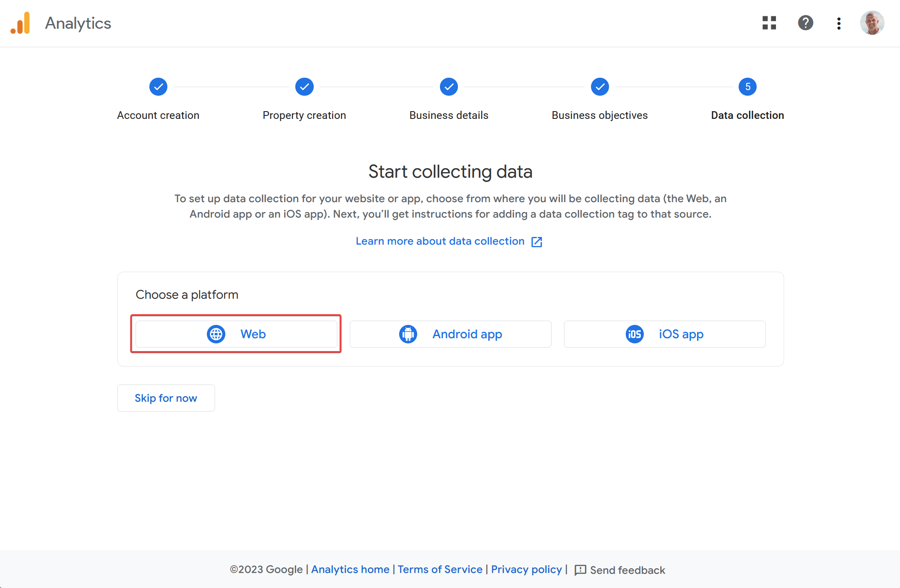Choose the Android app platform button
This screenshot has height=588, width=900.
450,334
